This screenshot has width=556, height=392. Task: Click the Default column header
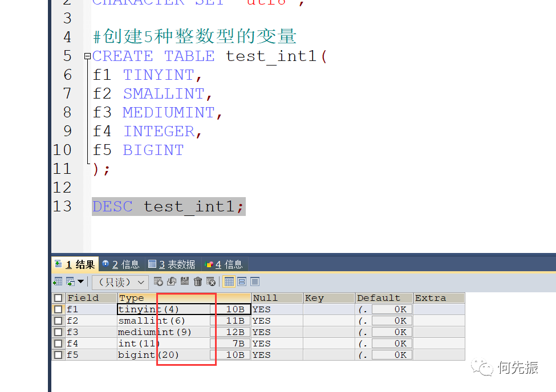(384, 298)
